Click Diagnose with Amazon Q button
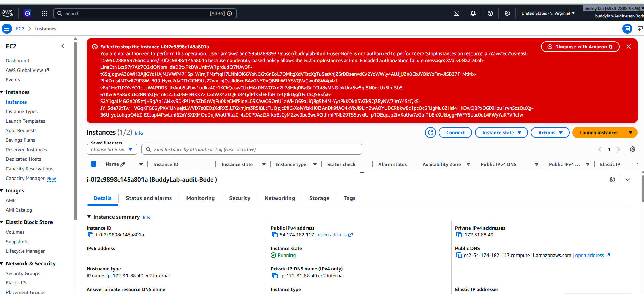Screen dimensions: 644x294 click(580, 47)
